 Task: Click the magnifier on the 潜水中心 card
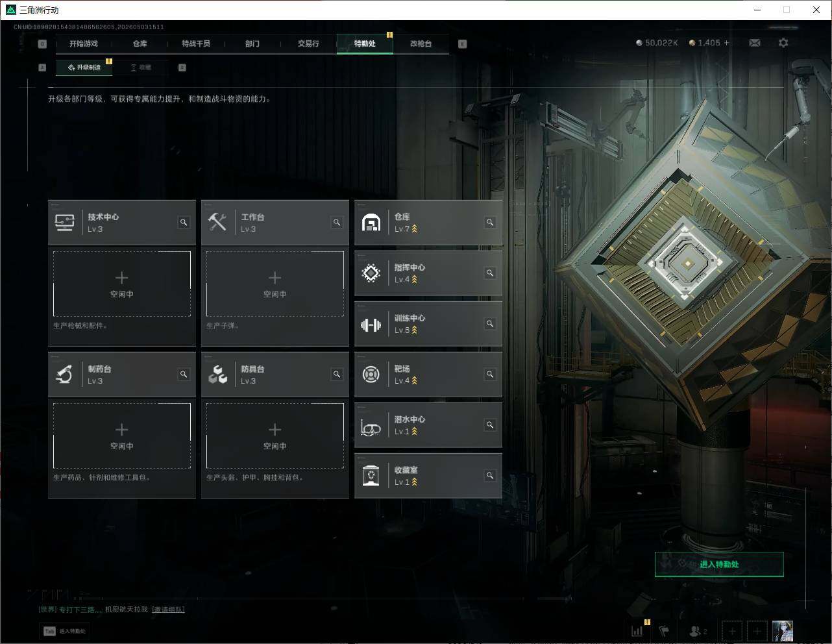490,425
